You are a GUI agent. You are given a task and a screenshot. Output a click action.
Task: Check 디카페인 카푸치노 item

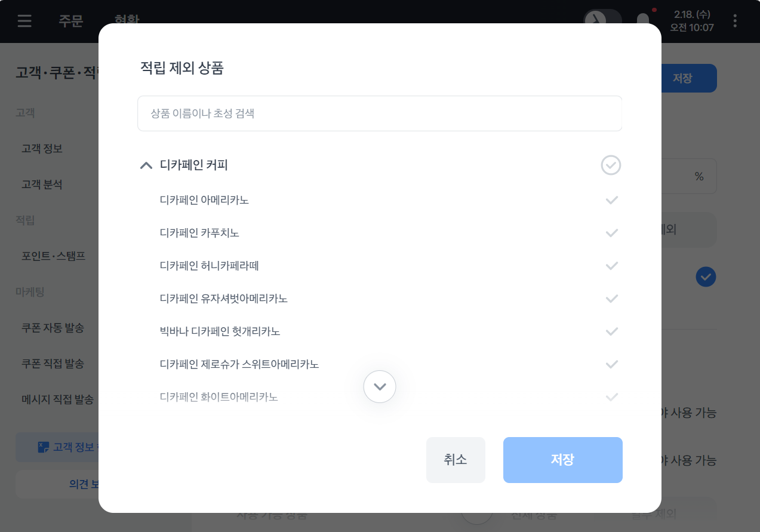tap(611, 233)
